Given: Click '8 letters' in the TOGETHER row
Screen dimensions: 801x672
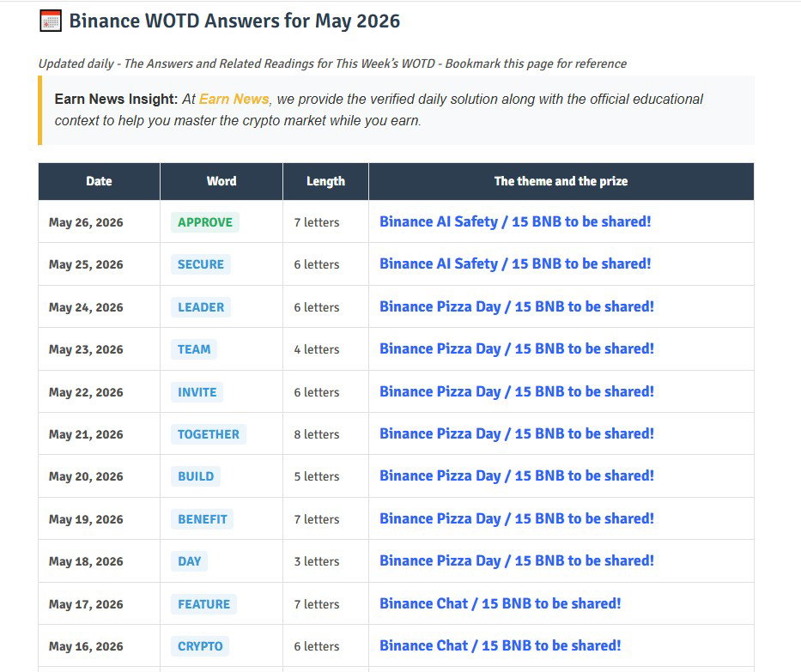Looking at the screenshot, I should coord(317,434).
